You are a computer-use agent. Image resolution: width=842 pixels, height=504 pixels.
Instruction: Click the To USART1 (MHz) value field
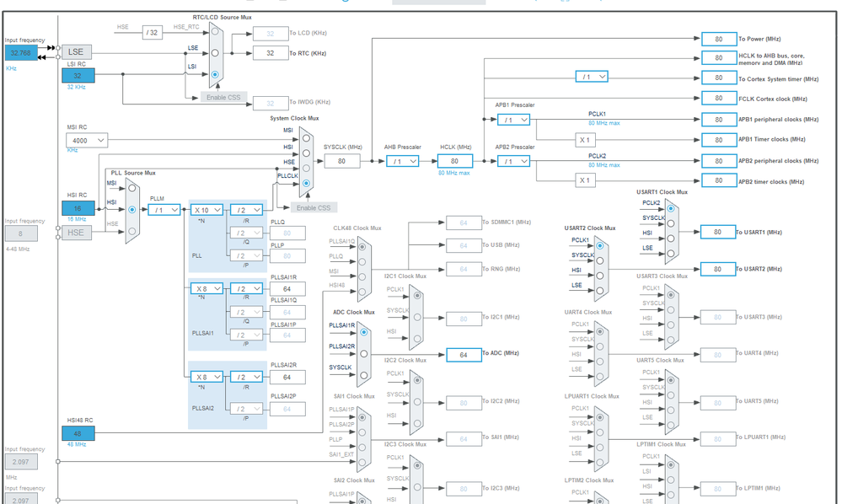point(717,232)
